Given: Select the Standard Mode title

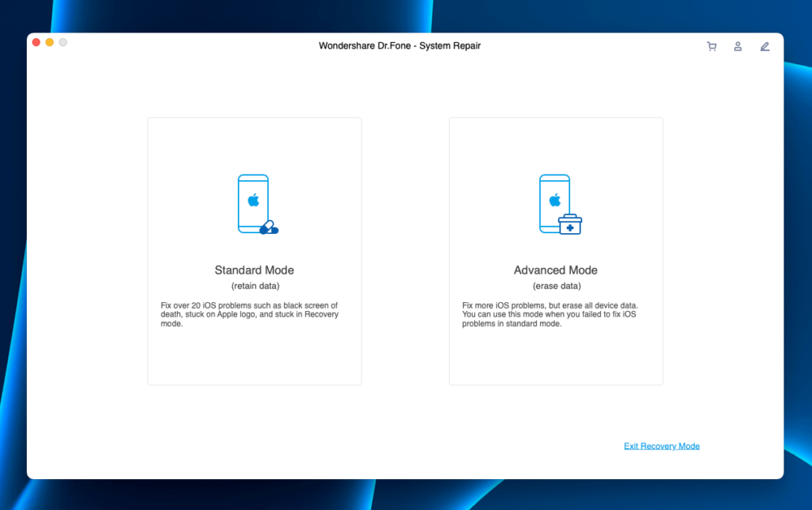Looking at the screenshot, I should click(255, 270).
